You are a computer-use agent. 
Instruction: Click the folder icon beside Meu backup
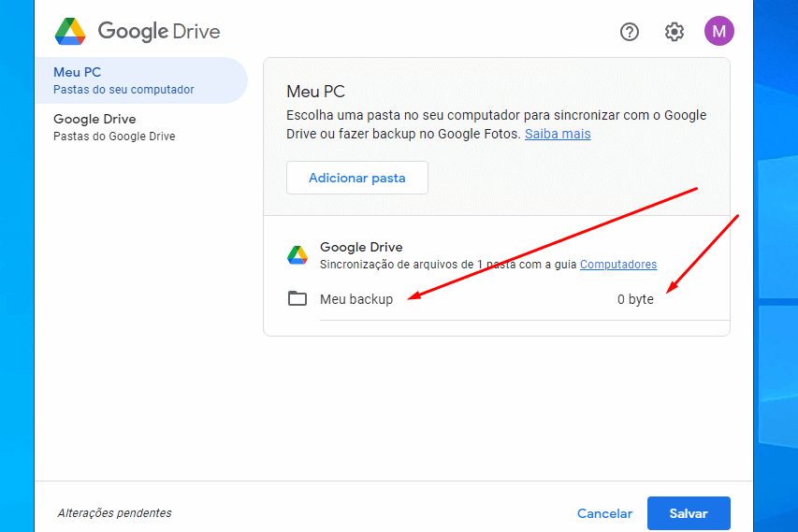pos(297,298)
